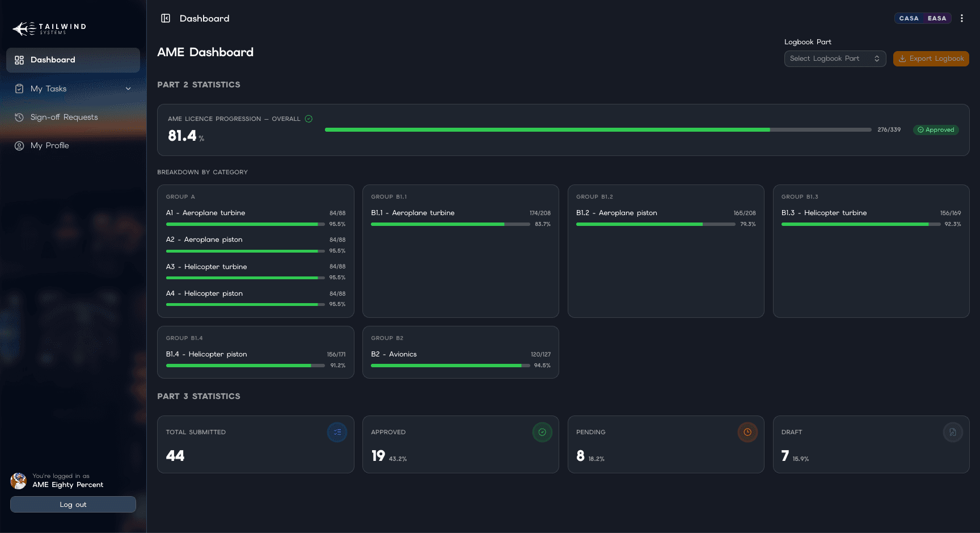980x533 pixels.
Task: Click the Draft card document icon
Action: point(953,432)
